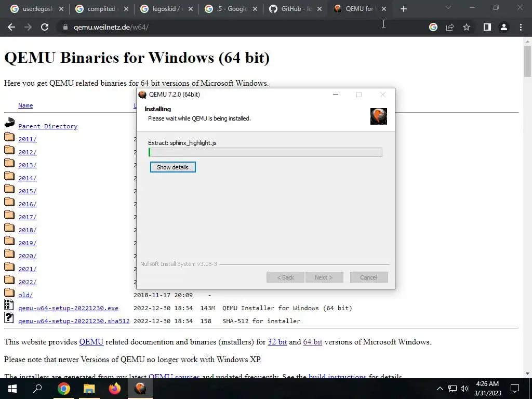Click the installation progress bar
Image resolution: width=532 pixels, height=399 pixels.
pos(265,152)
